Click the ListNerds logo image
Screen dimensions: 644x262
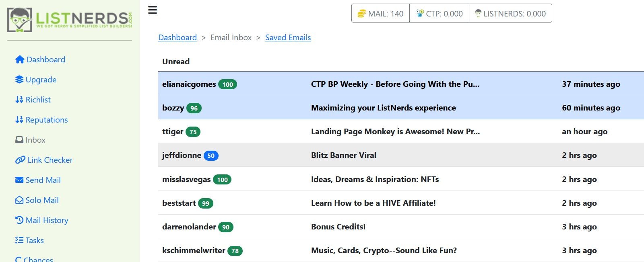70,20
